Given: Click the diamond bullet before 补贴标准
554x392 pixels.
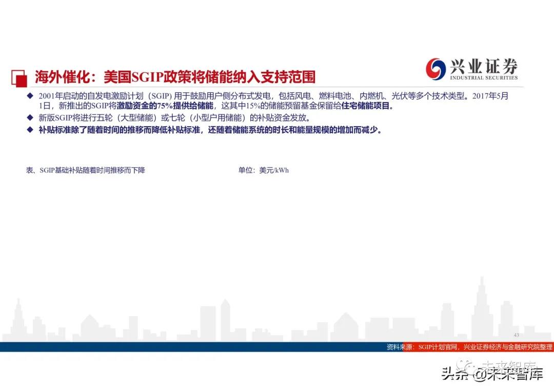Looking at the screenshot, I should click(x=29, y=129).
